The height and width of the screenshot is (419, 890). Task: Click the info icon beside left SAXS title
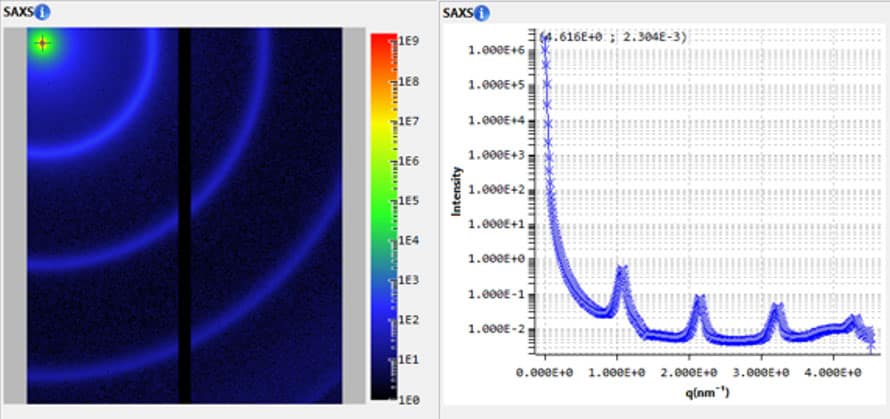pos(44,13)
